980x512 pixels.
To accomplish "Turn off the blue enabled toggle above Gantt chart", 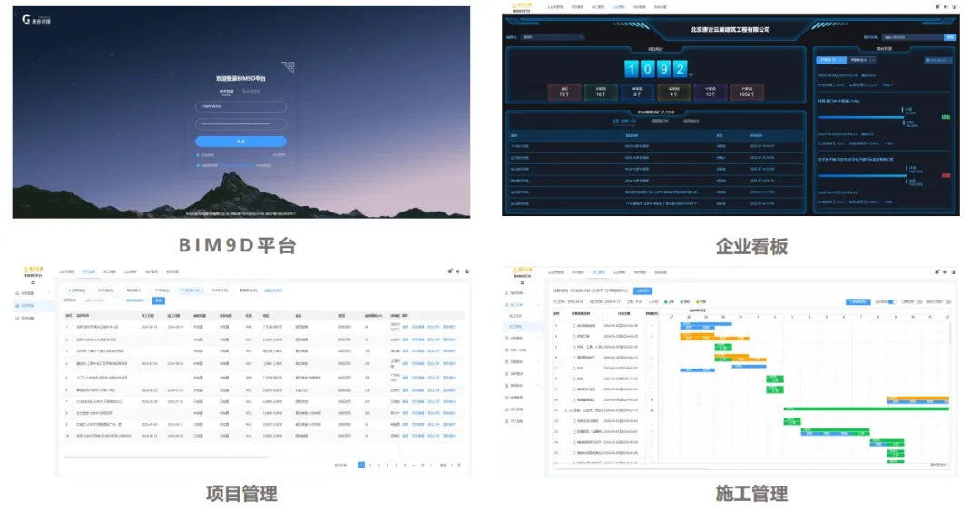I will (x=892, y=302).
